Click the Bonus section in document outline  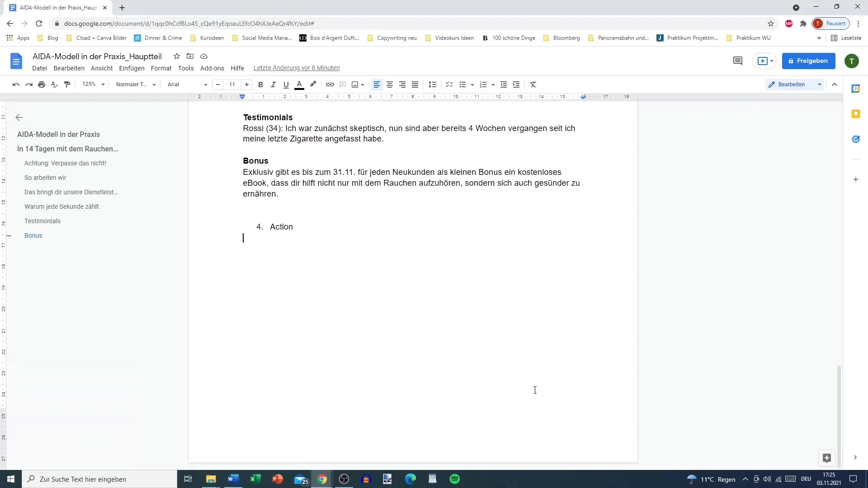33,235
